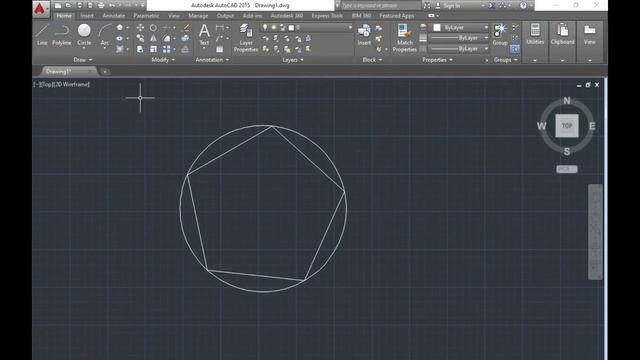Screen dimensions: 640x360
Task: Select the Line tool
Action: (x=42, y=34)
